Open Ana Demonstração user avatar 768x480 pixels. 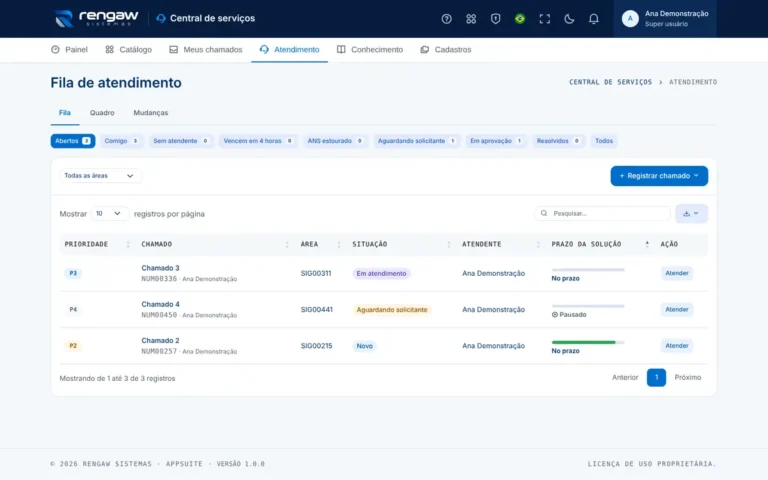[x=630, y=19]
